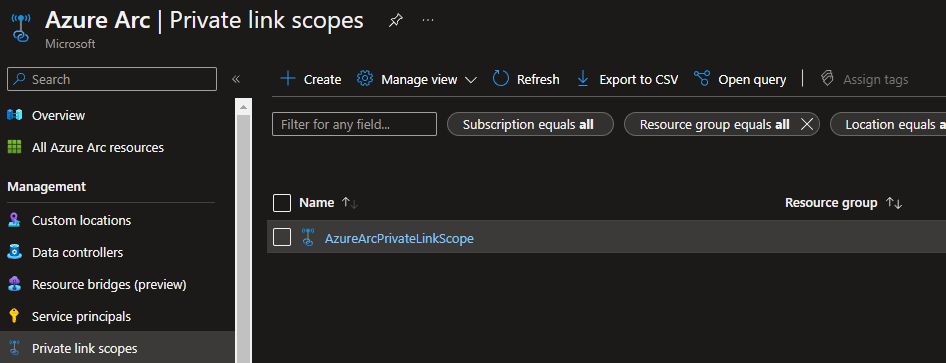The image size is (946, 363).
Task: Click the Create plus icon
Action: (x=288, y=79)
